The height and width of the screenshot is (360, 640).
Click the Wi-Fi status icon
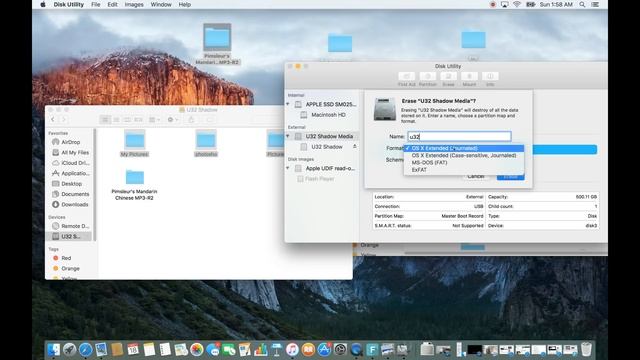(517, 4)
